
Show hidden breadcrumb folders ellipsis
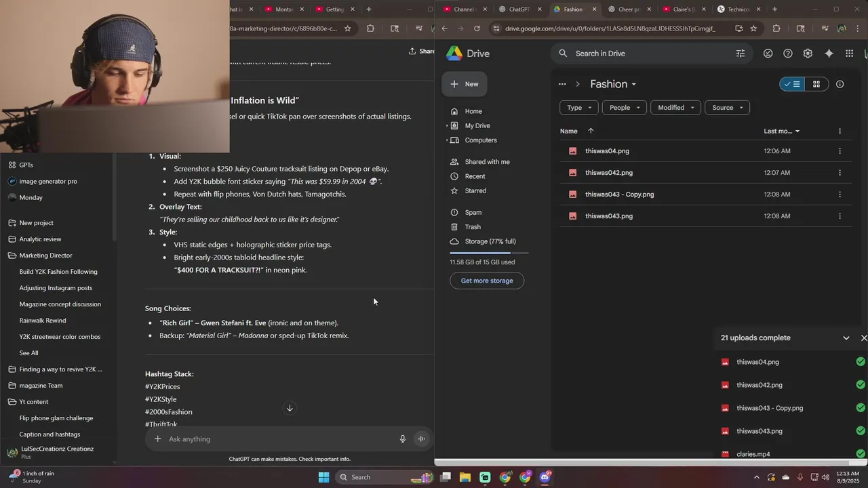pyautogui.click(x=562, y=84)
